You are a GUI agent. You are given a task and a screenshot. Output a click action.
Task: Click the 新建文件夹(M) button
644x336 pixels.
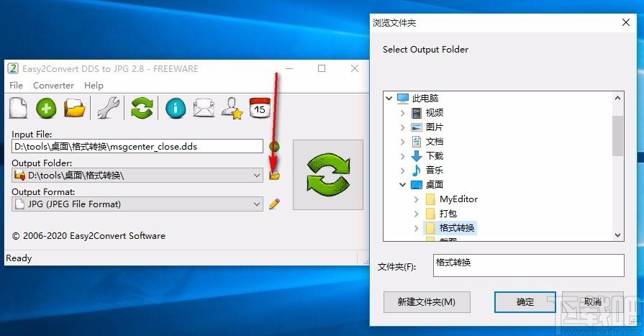[x=427, y=302]
